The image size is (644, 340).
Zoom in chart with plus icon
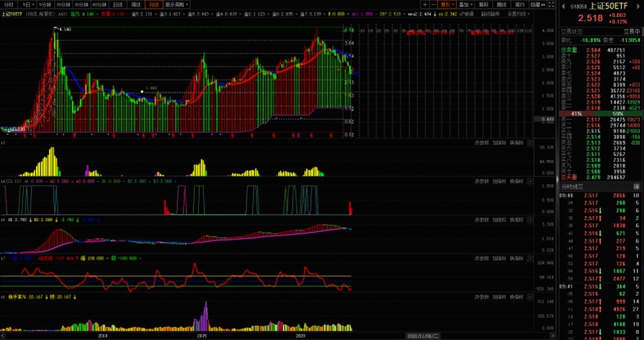coord(425,4)
